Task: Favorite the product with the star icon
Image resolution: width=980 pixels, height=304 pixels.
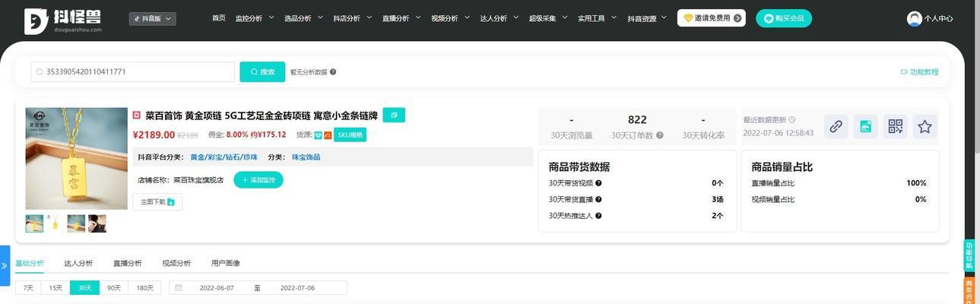Action: [924, 127]
